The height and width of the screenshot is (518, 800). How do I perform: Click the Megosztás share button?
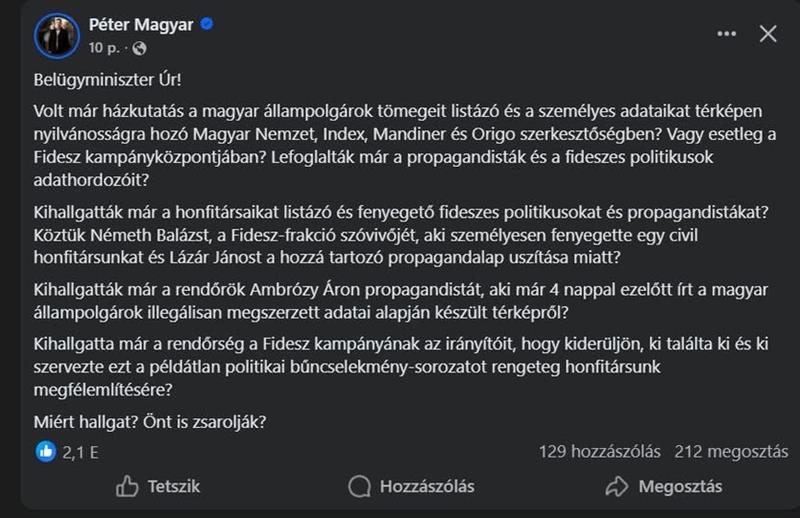point(664,486)
